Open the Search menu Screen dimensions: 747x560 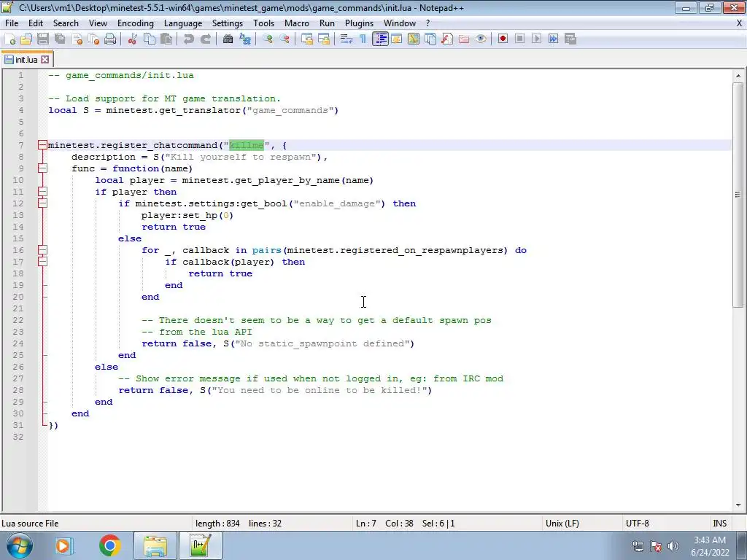[66, 23]
